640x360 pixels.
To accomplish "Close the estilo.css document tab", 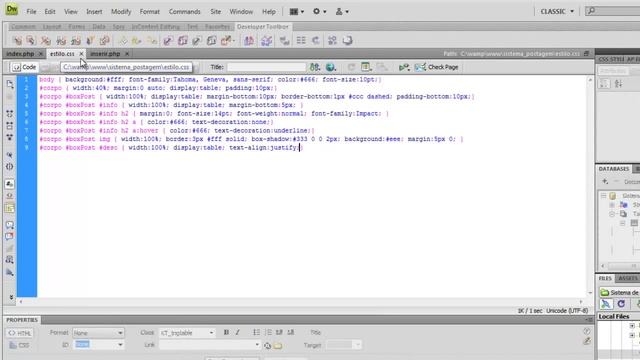I will (x=81, y=54).
